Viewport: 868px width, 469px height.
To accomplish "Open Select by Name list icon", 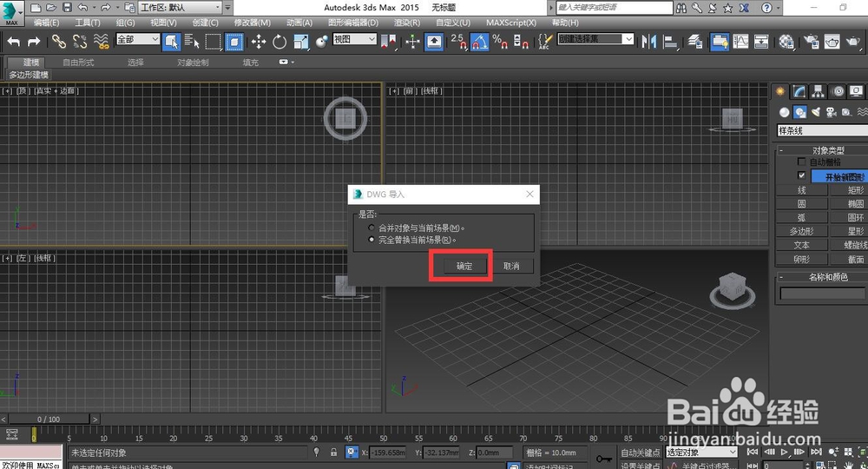I will pyautogui.click(x=192, y=42).
